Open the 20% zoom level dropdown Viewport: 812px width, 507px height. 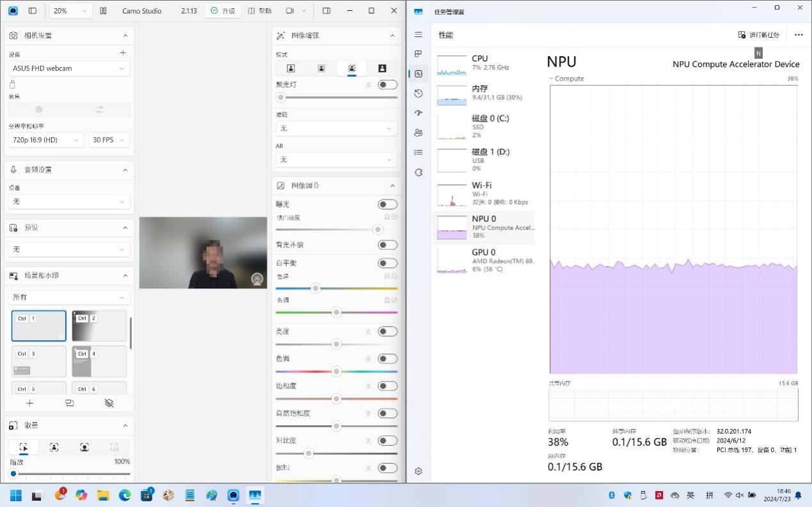(x=70, y=11)
